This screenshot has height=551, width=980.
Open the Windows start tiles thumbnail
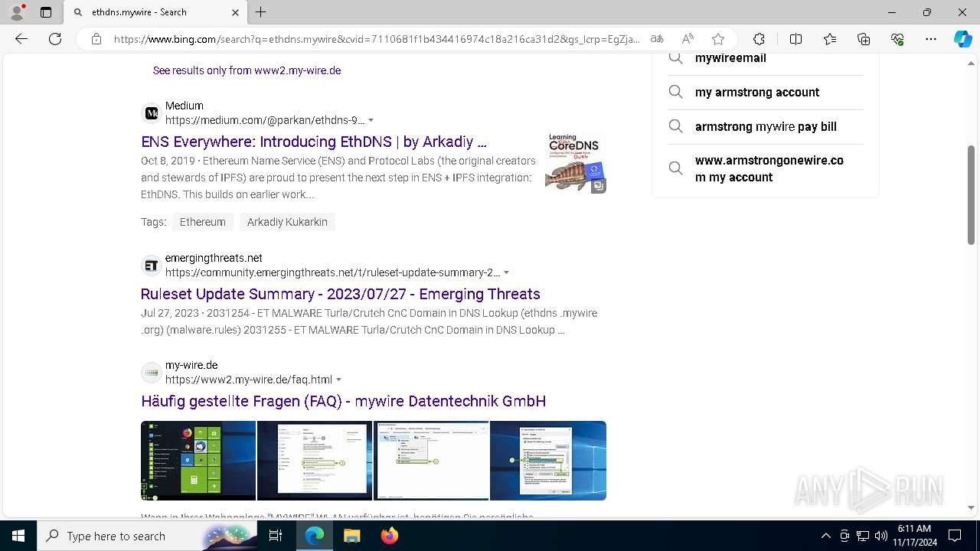(x=198, y=461)
